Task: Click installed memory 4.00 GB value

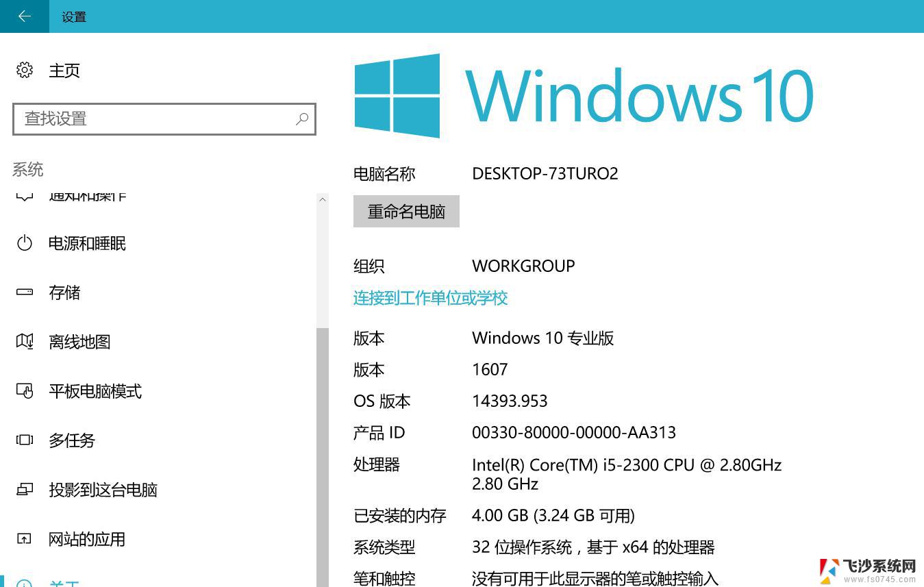Action: 553,516
